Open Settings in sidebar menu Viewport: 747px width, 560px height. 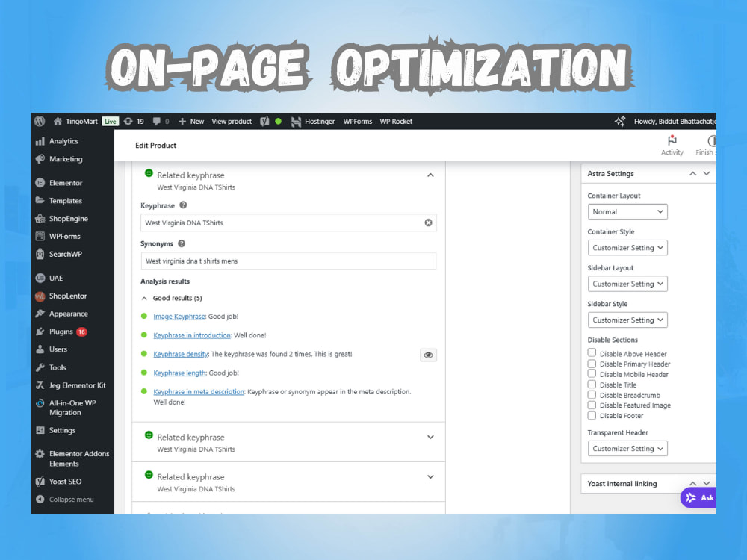click(63, 430)
